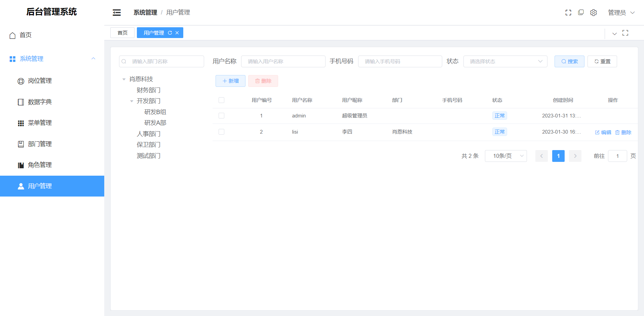Click 系统管理 in breadcrumb
The image size is (644, 316).
click(145, 12)
